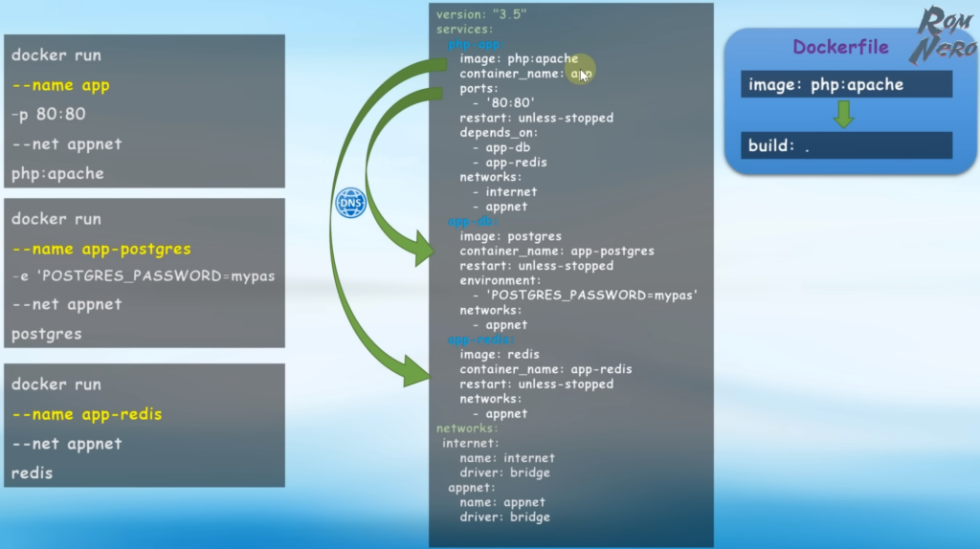This screenshot has height=549, width=980.
Task: Click the 'name: appnet' line under networks
Action: click(502, 502)
